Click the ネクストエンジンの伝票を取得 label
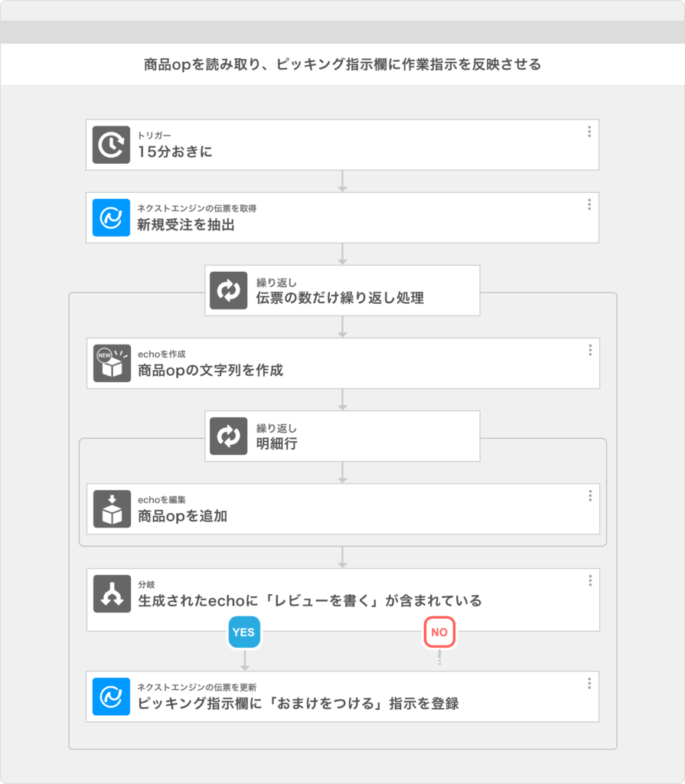685x784 pixels. click(197, 208)
